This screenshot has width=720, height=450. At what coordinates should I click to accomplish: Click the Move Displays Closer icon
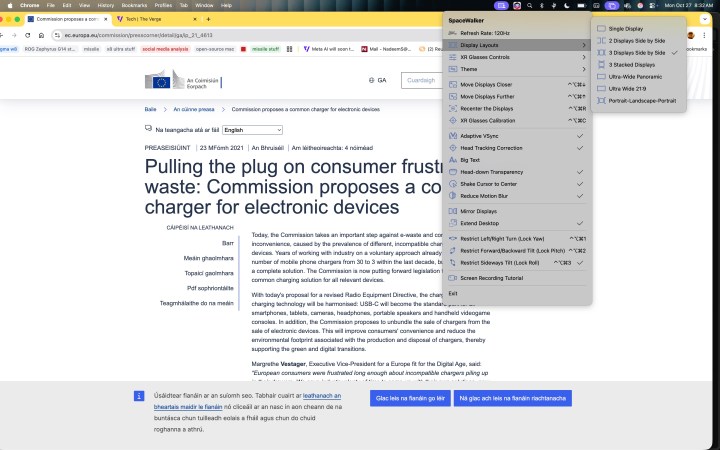(452, 84)
